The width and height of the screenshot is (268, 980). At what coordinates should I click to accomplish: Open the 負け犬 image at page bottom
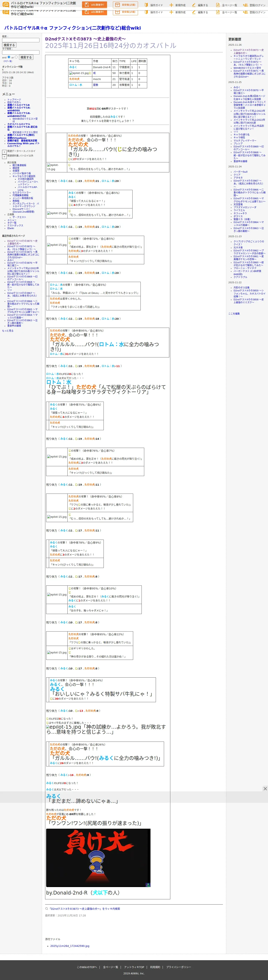tap(98, 858)
